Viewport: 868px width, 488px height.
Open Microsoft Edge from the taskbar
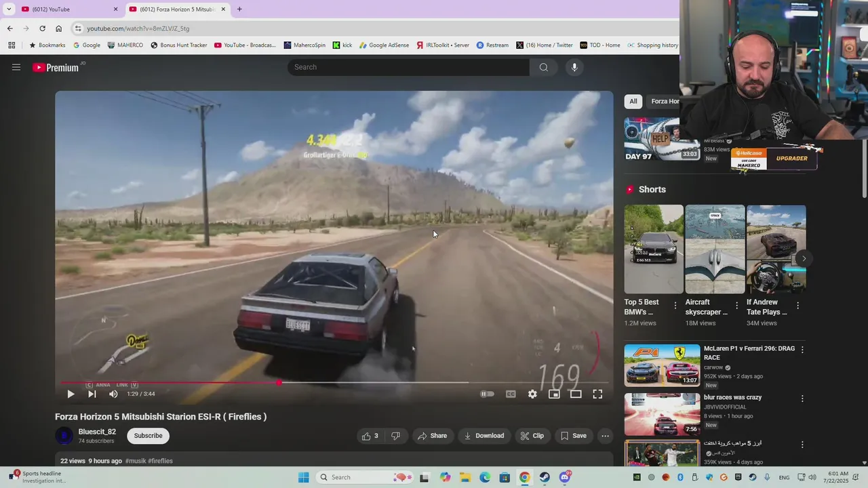[485, 477]
